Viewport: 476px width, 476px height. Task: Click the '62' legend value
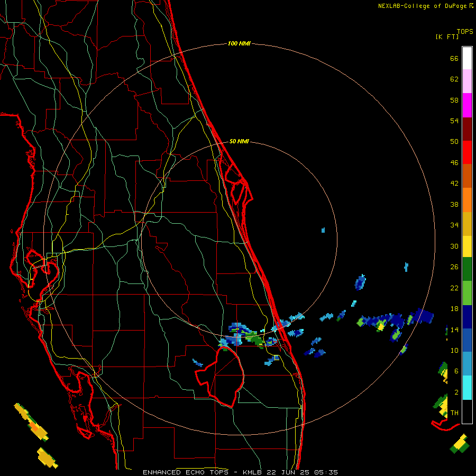point(454,79)
